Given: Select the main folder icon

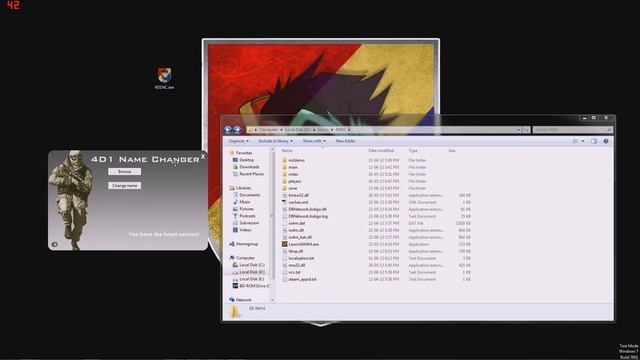Looking at the screenshot, I should pos(284,167).
